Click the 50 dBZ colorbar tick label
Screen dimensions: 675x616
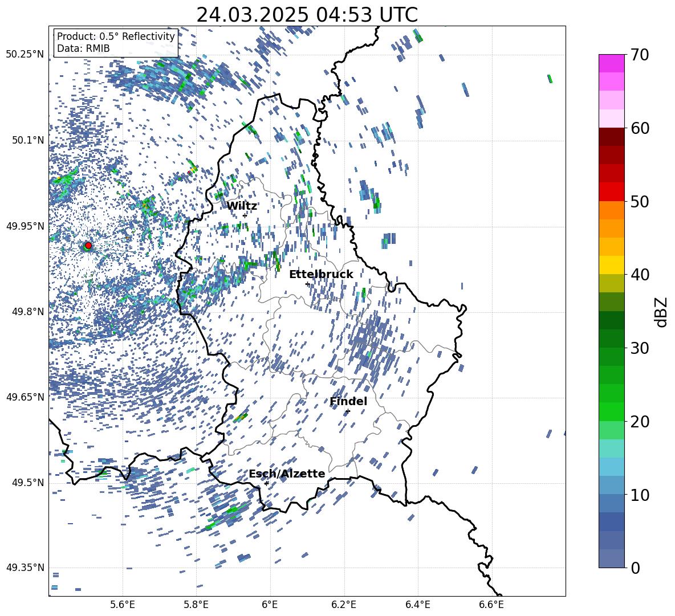[640, 202]
